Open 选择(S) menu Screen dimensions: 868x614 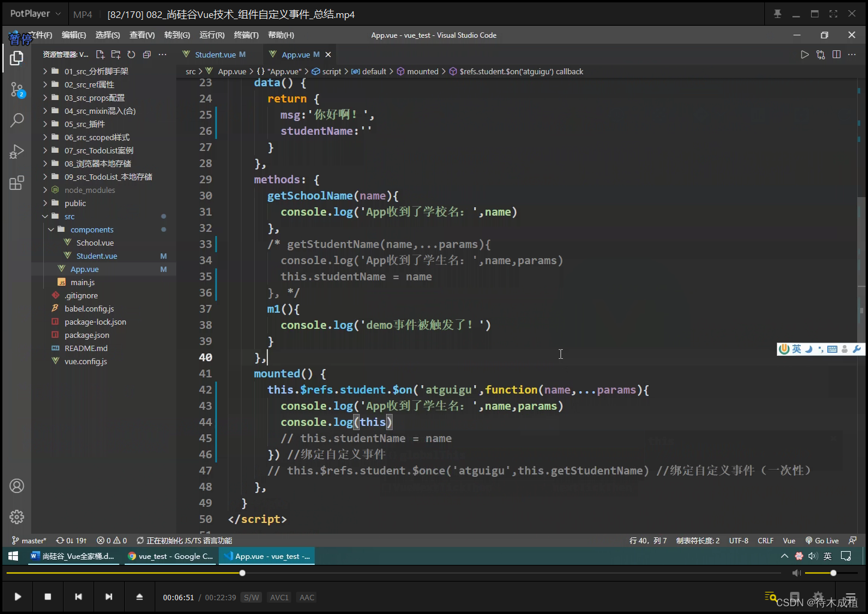(107, 35)
